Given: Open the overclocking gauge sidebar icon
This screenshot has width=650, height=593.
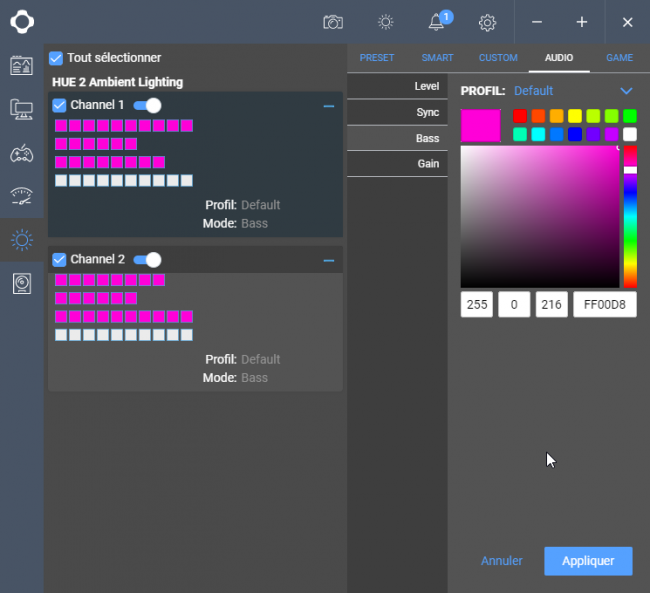Looking at the screenshot, I should (x=22, y=197).
